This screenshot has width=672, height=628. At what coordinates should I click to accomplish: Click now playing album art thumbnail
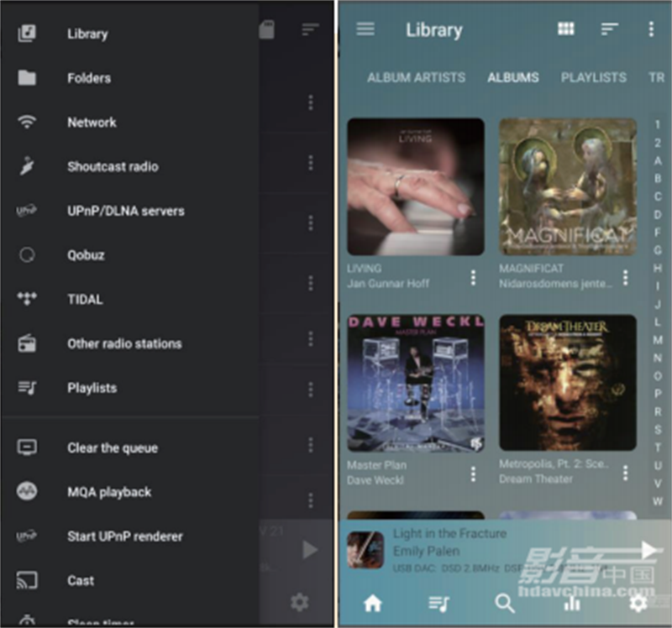[365, 550]
